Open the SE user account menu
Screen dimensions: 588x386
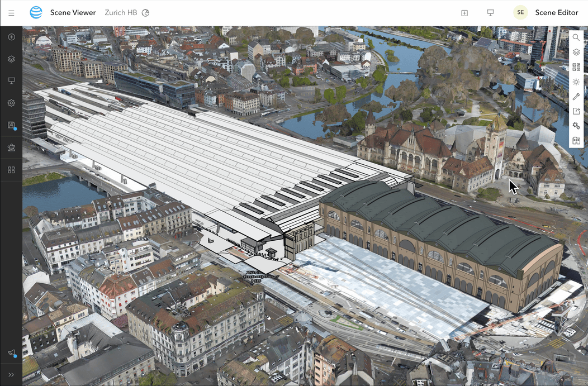pyautogui.click(x=520, y=12)
